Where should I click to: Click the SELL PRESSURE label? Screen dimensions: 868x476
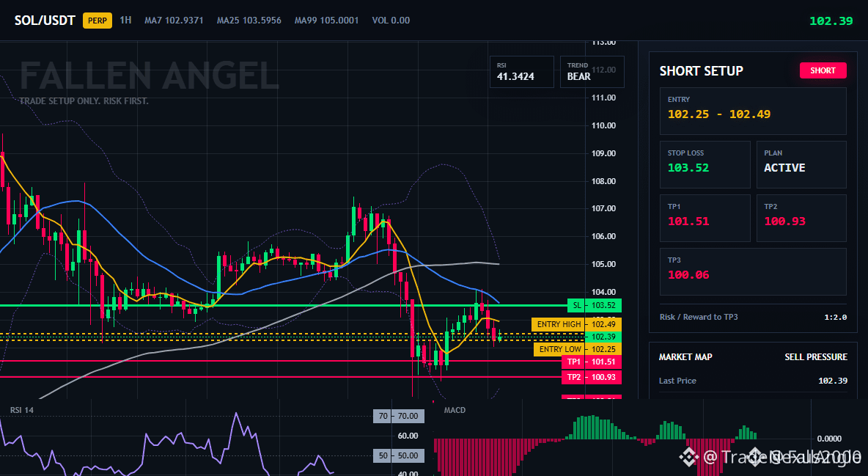pos(815,357)
